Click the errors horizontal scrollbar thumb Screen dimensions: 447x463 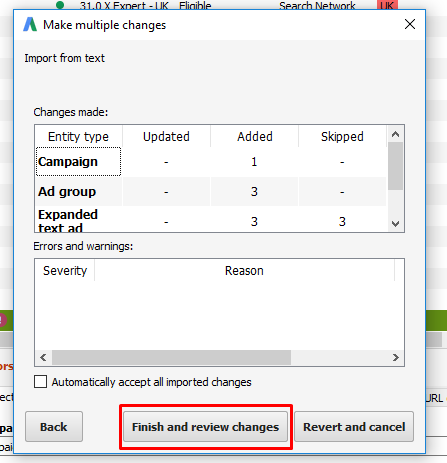[171, 357]
